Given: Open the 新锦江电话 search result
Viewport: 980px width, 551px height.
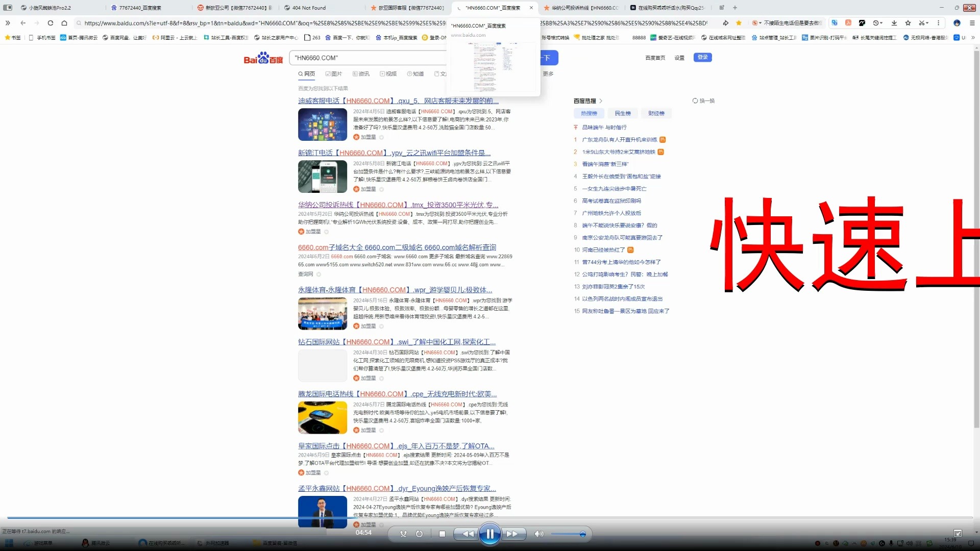Looking at the screenshot, I should (394, 153).
